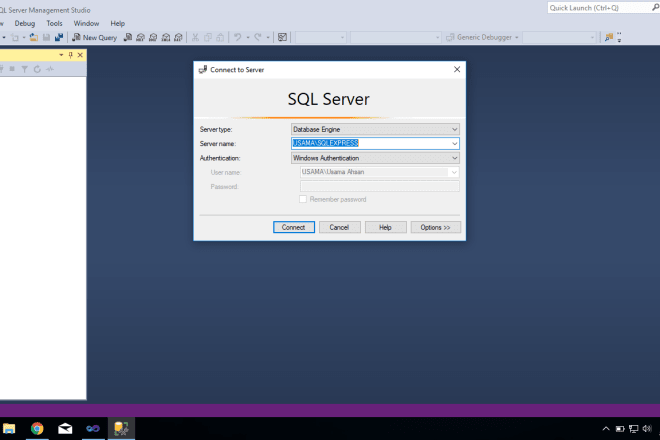Click the New Query toolbar button
660x440 pixels.
click(94, 37)
